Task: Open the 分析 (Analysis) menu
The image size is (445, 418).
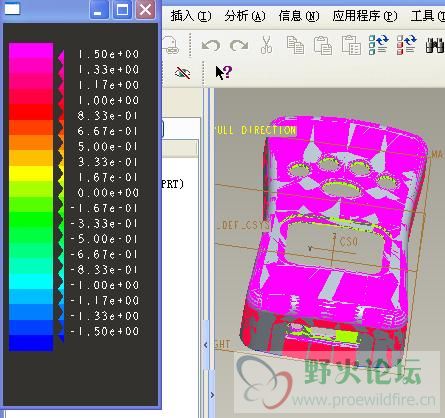Action: point(245,16)
